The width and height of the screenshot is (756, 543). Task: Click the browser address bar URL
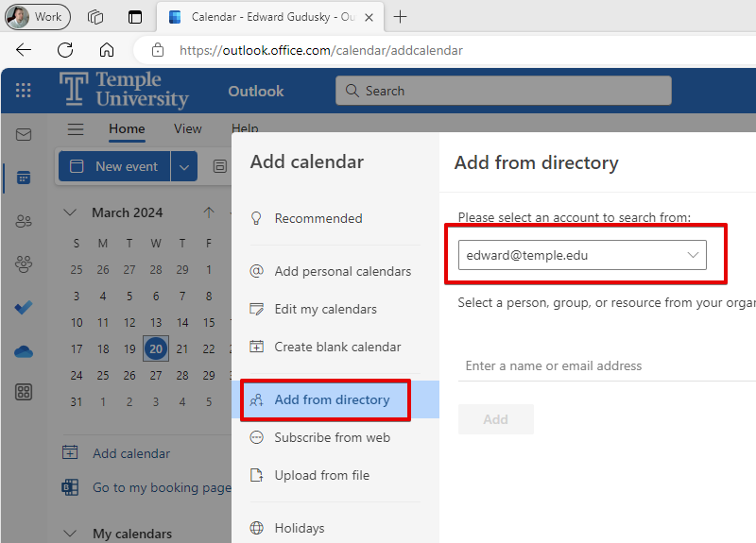tap(321, 50)
